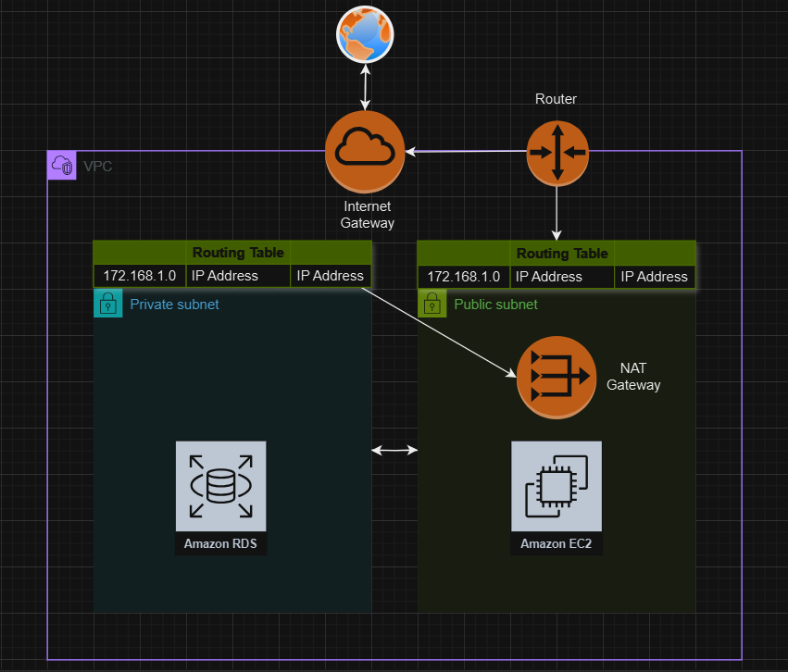Select the double-headed arrow between subnets
The image size is (788, 672).
click(394, 450)
